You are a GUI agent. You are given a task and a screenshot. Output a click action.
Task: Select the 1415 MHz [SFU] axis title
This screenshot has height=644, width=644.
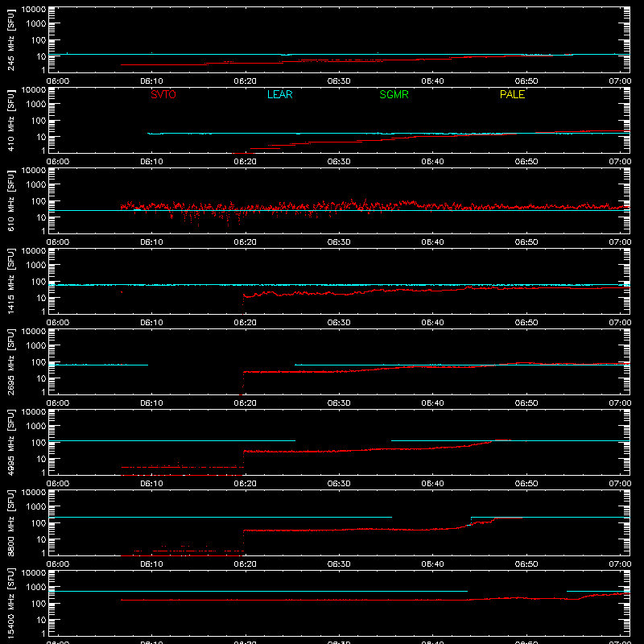[x=10, y=281]
